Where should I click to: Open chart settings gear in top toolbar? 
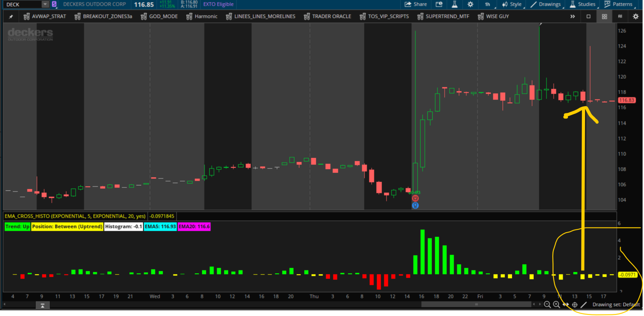coord(470,4)
